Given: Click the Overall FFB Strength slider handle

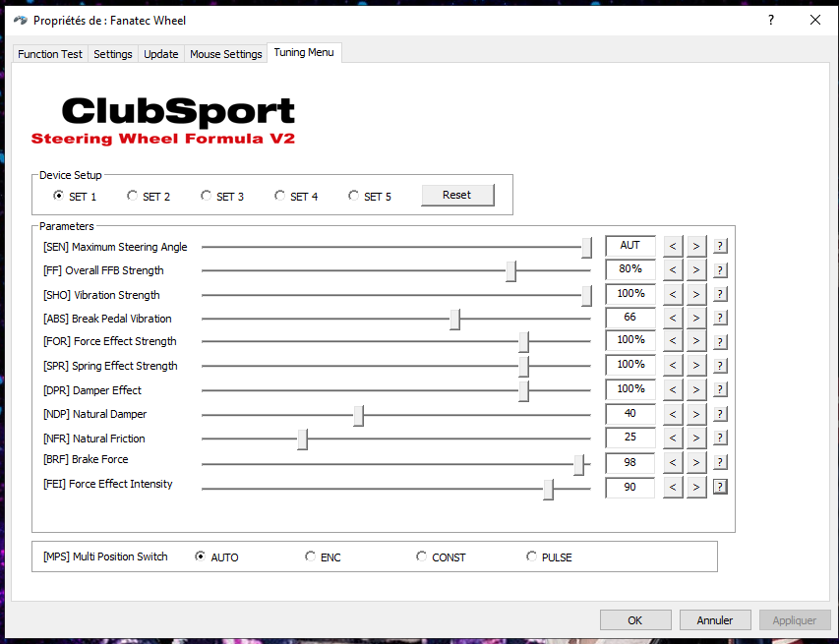Looking at the screenshot, I should [511, 271].
